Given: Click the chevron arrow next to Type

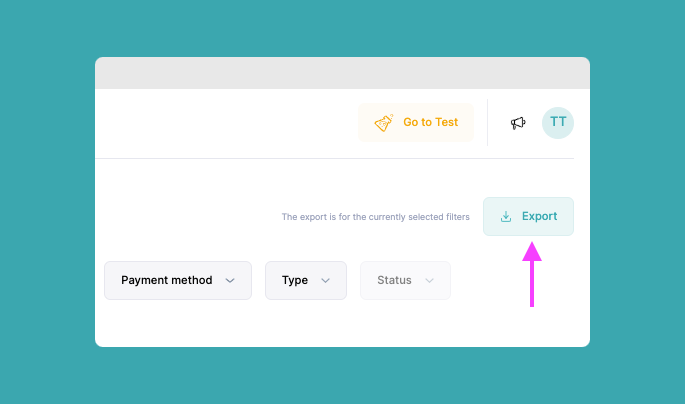Looking at the screenshot, I should (x=325, y=281).
